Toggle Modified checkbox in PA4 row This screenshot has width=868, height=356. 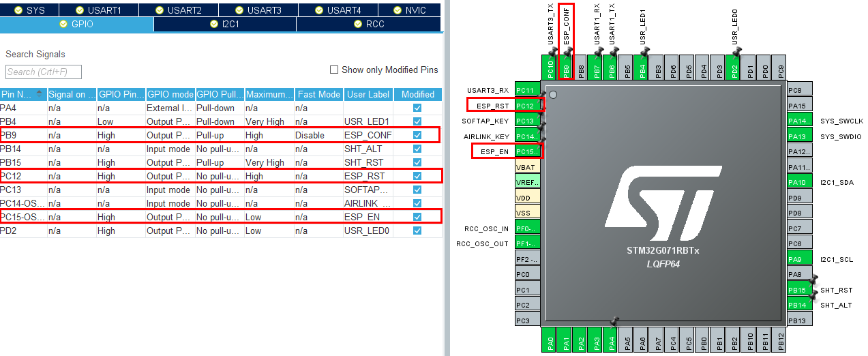(x=417, y=108)
